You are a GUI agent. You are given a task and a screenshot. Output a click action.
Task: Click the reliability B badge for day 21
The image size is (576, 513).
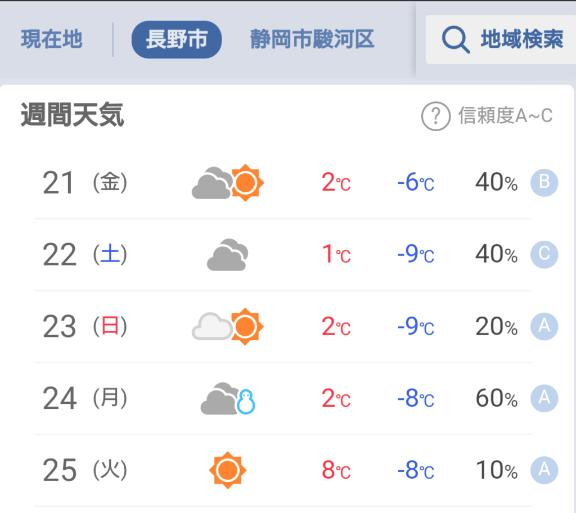pyautogui.click(x=544, y=183)
